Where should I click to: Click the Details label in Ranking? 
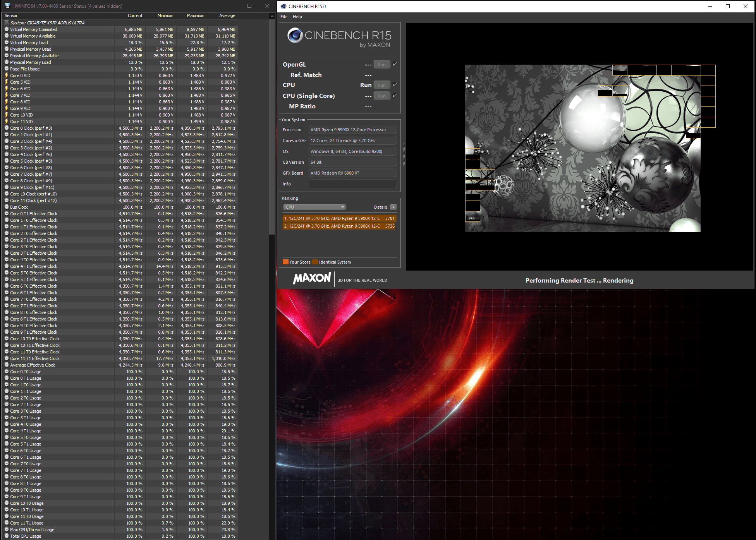[x=381, y=207]
